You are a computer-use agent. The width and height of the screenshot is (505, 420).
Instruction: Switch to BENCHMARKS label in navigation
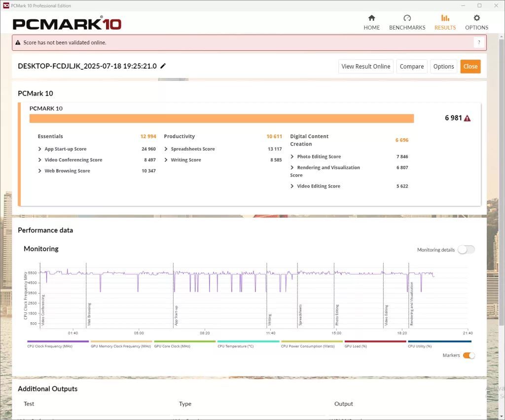tap(407, 28)
